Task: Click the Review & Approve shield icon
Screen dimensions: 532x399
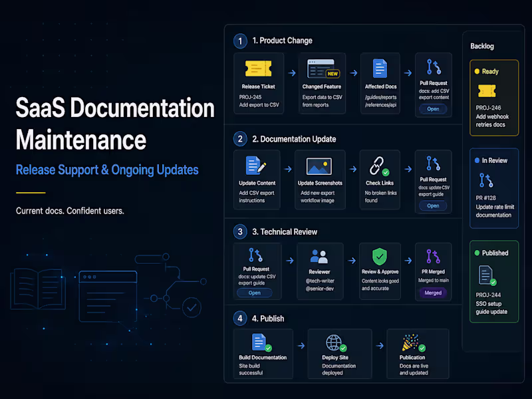Action: tap(379, 257)
